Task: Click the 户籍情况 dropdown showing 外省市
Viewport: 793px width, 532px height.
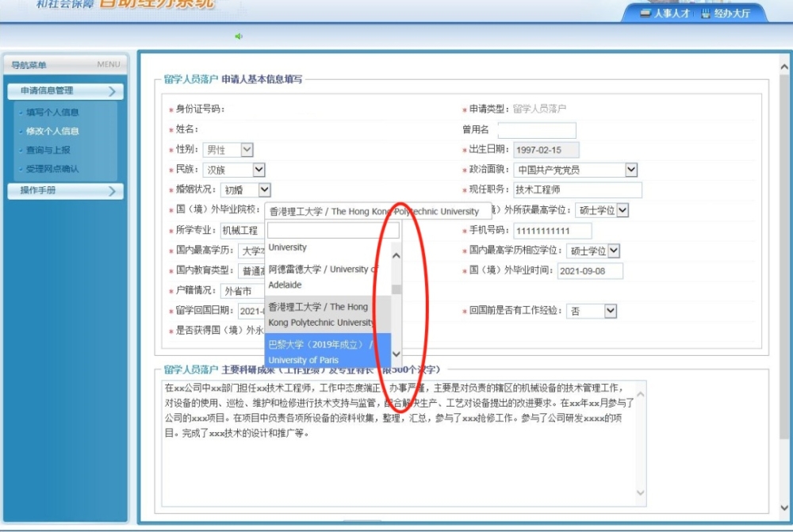Action: pyautogui.click(x=243, y=291)
